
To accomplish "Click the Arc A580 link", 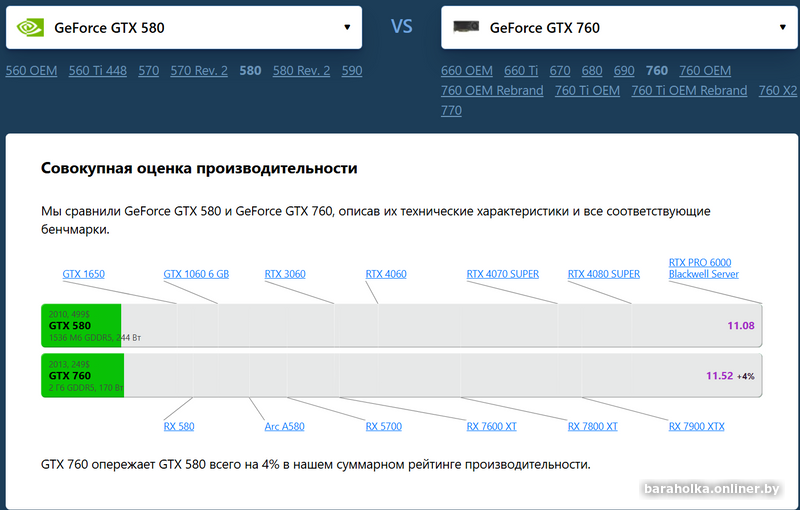I will [x=284, y=427].
